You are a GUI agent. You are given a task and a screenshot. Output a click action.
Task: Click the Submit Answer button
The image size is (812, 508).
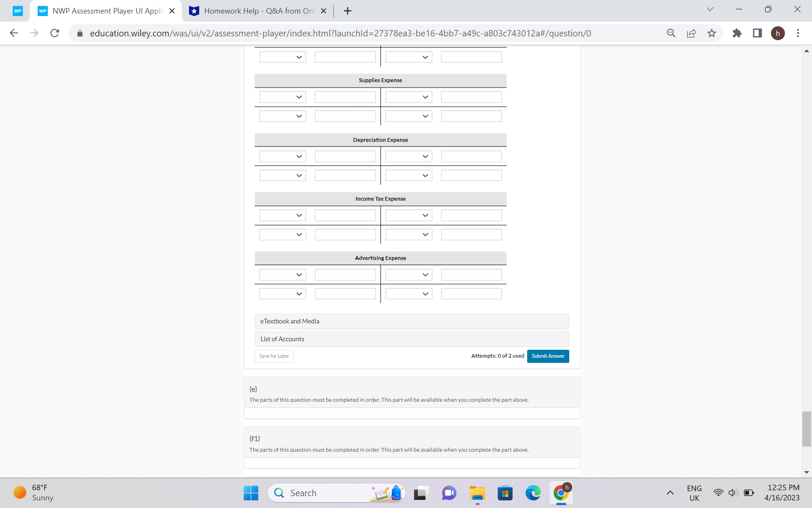click(548, 356)
